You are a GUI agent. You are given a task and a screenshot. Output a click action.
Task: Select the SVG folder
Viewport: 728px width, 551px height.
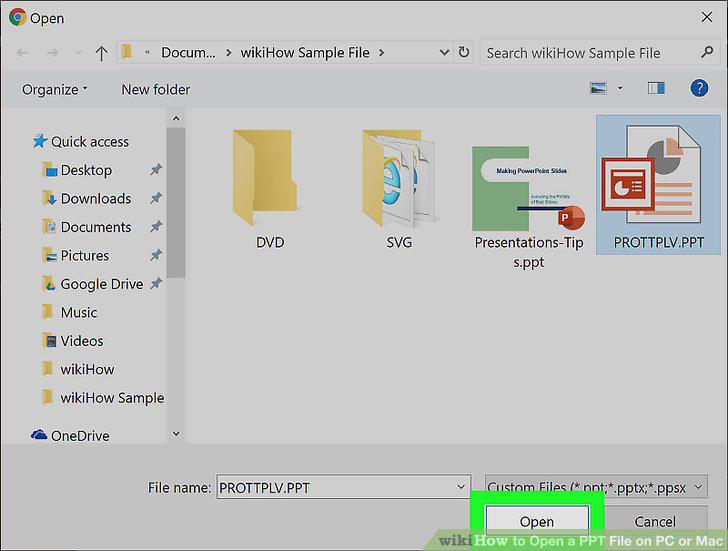click(399, 189)
